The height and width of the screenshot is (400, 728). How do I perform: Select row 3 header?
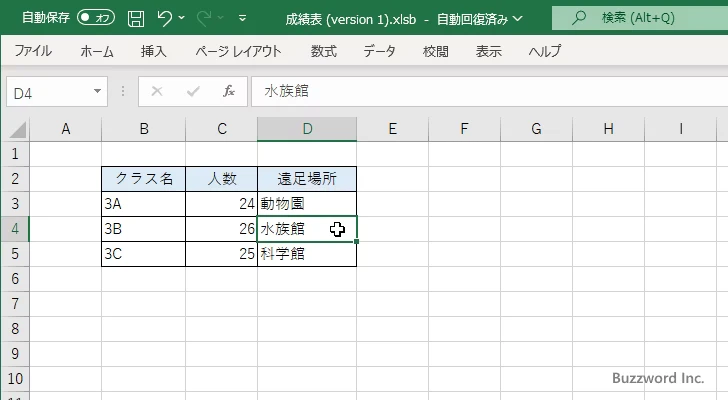click(15, 204)
